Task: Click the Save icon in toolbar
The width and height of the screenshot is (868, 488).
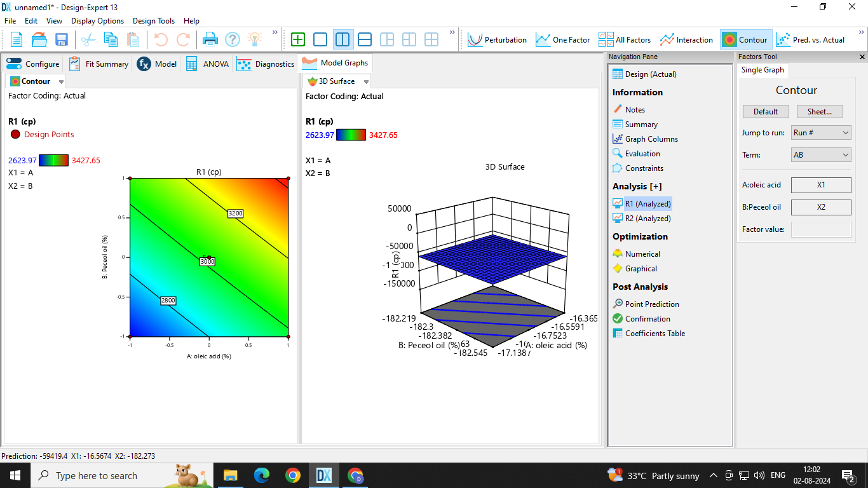Action: (62, 39)
